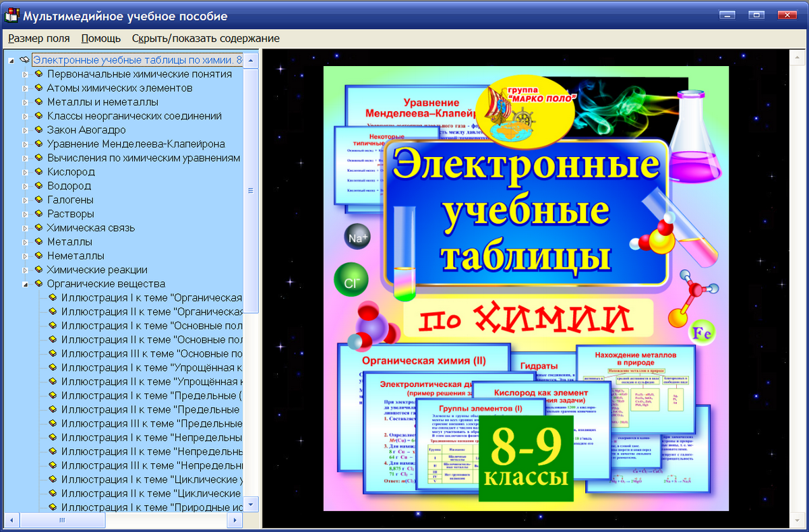Open the "Помощь" menu
The width and height of the screenshot is (809, 532).
[99, 38]
